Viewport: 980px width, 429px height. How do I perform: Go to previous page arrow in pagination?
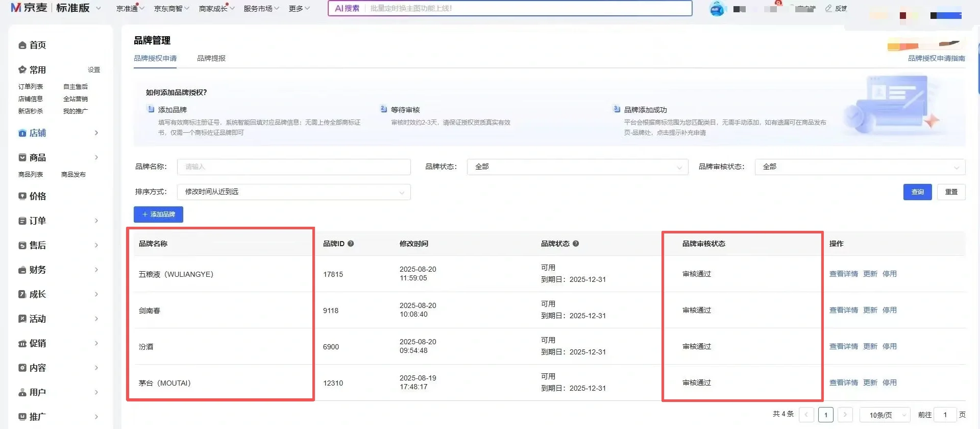806,415
